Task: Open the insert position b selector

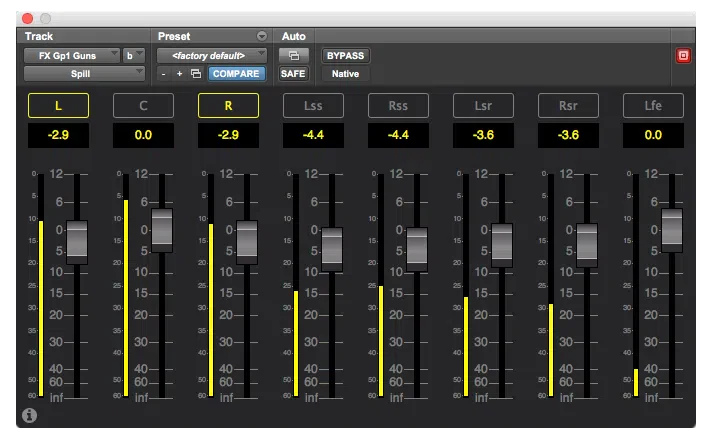Action: 134,56
